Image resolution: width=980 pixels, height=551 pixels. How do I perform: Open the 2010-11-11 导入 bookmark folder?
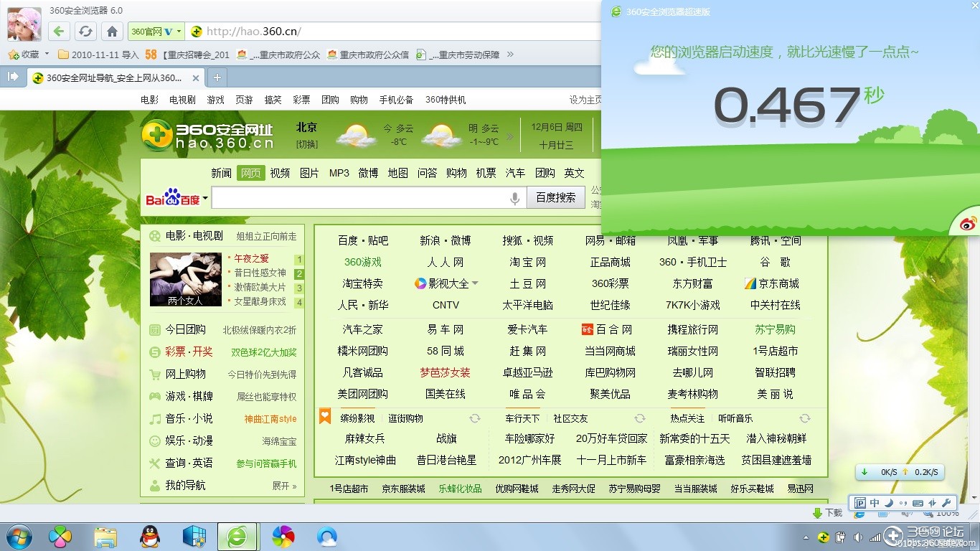click(98, 54)
